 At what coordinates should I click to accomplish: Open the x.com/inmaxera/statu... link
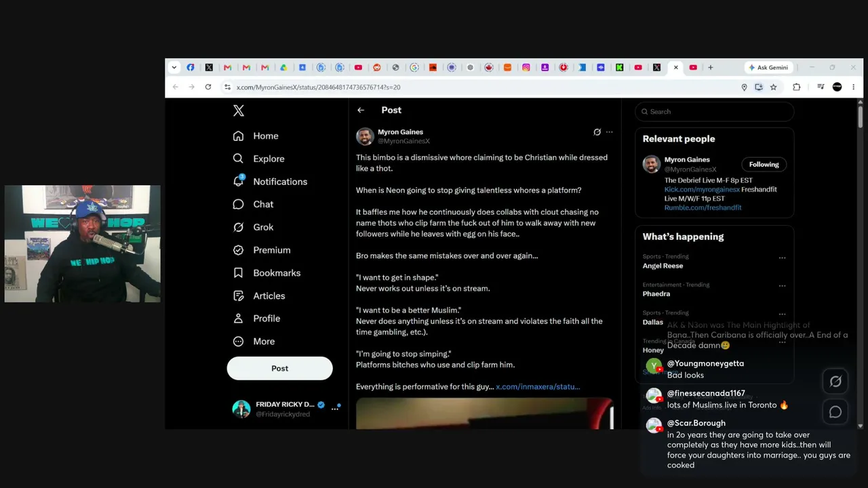(538, 386)
